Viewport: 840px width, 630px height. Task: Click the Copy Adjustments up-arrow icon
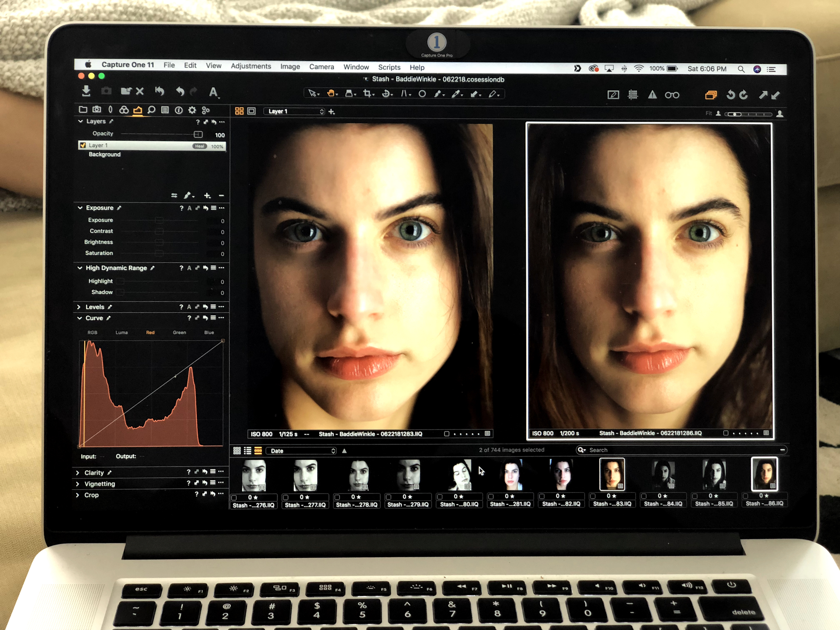(x=763, y=95)
